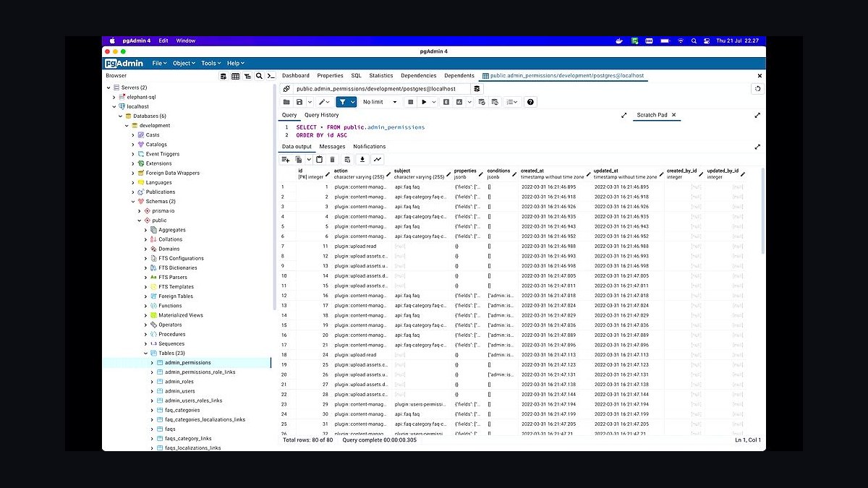Click the Copy icon in Data output toolbar
Image resolution: width=868 pixels, height=488 pixels.
tap(299, 159)
